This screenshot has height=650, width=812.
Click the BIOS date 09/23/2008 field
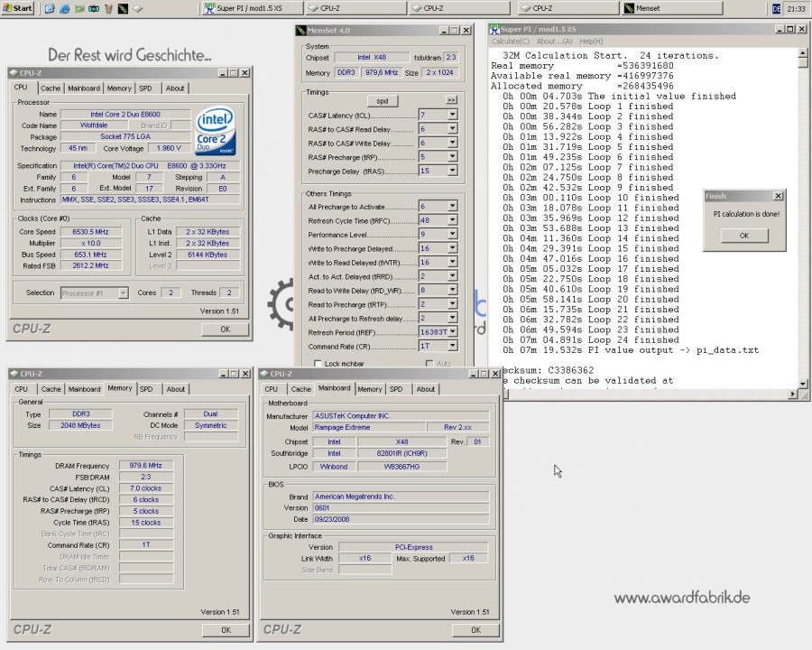pos(401,519)
